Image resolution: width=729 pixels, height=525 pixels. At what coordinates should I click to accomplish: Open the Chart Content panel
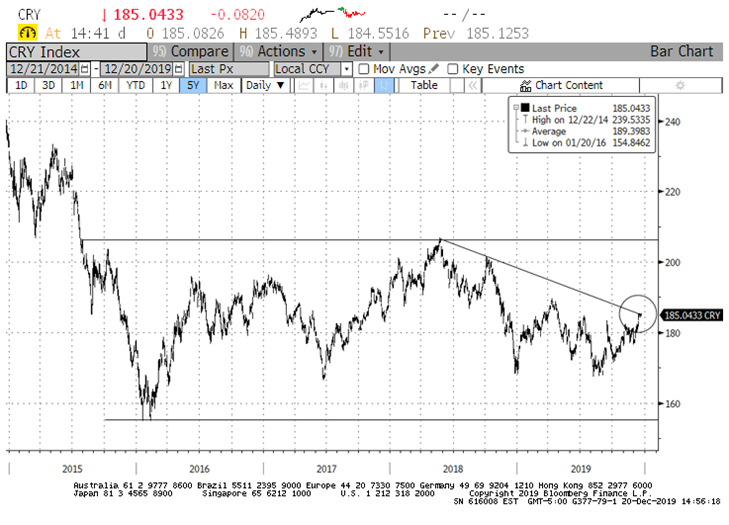coord(562,86)
